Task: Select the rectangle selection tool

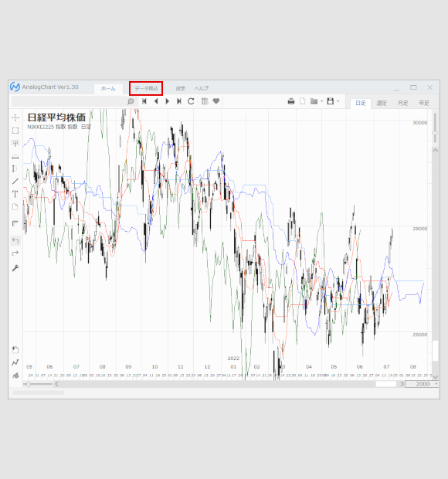Action: (x=15, y=131)
